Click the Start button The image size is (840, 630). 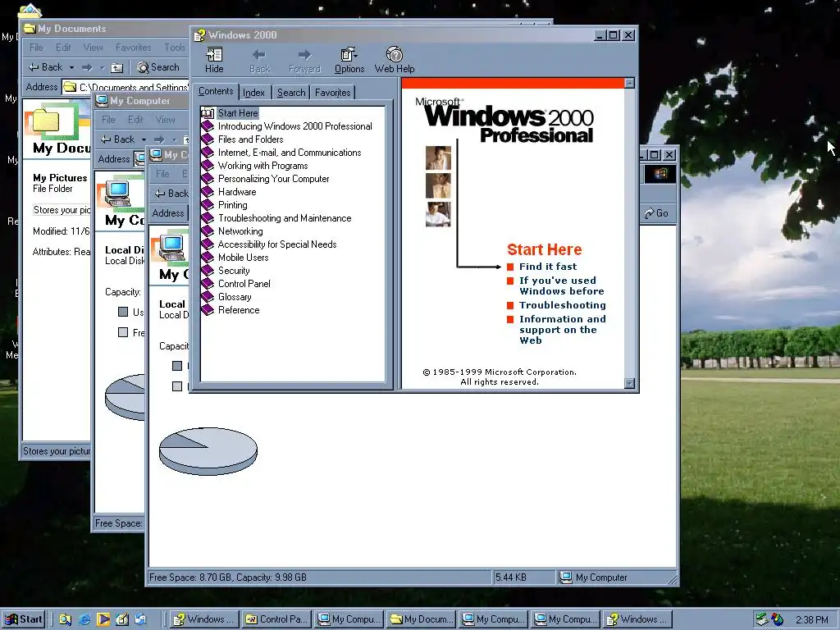[x=24, y=619]
